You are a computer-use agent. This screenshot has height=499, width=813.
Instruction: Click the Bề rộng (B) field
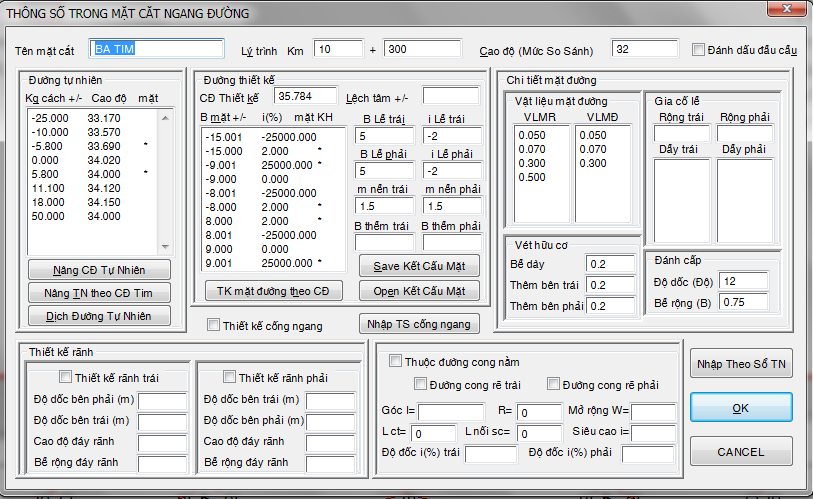[x=744, y=302]
